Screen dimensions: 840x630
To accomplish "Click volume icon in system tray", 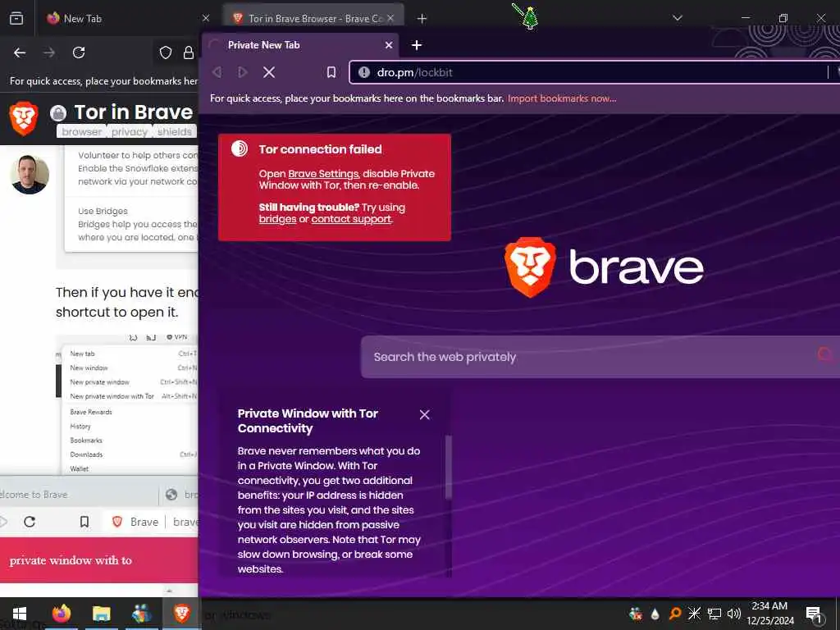I will [x=733, y=614].
